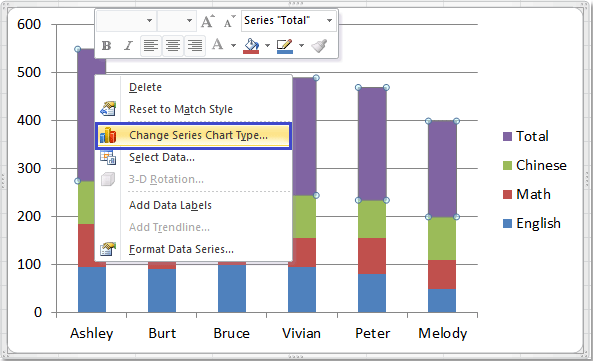Click the greyed-out 3-D Rotation cube icon

pos(108,179)
